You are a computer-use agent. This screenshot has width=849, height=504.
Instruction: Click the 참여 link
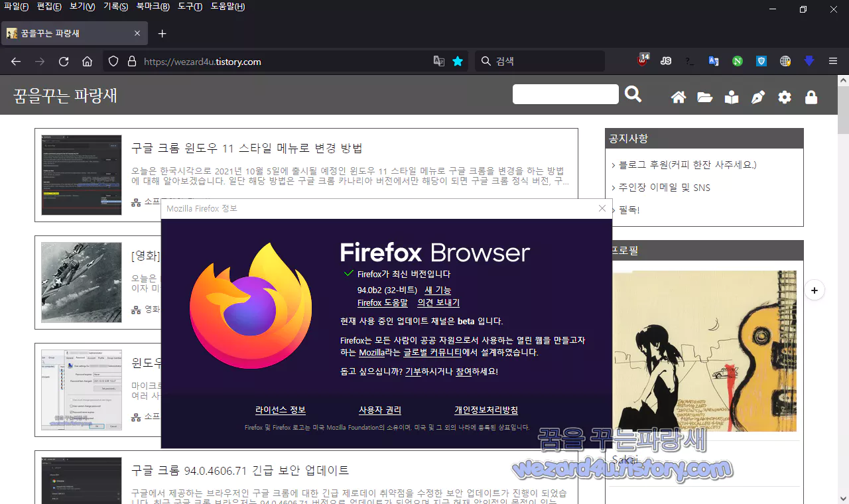click(464, 372)
